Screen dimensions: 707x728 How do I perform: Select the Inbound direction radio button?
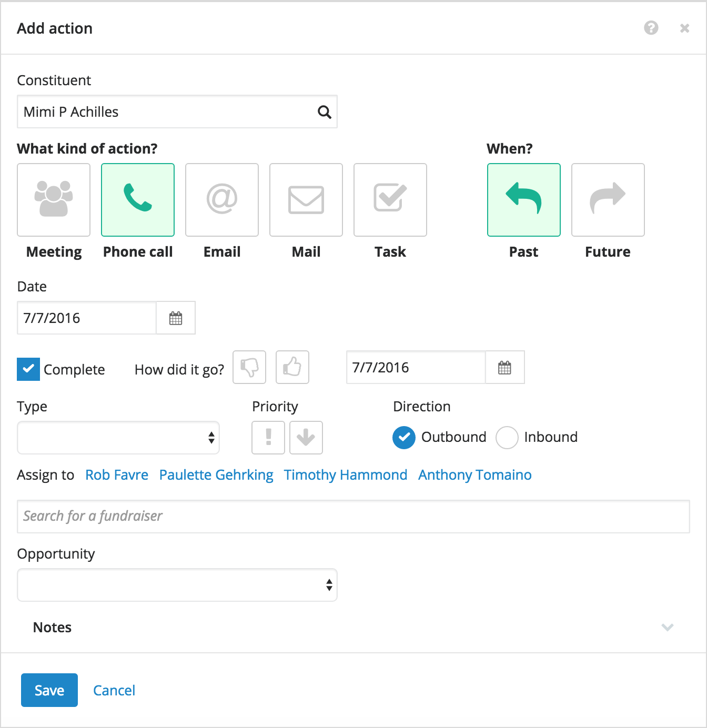pyautogui.click(x=507, y=438)
